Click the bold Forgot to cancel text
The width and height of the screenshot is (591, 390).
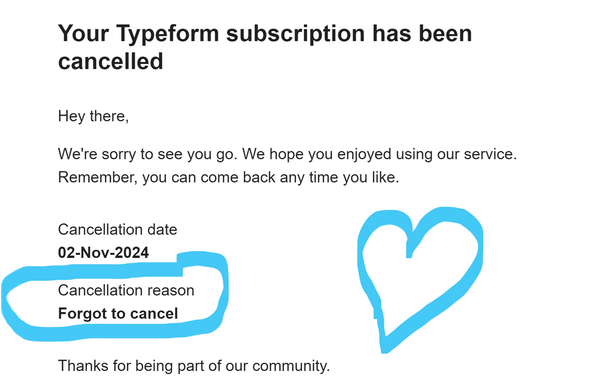(118, 314)
